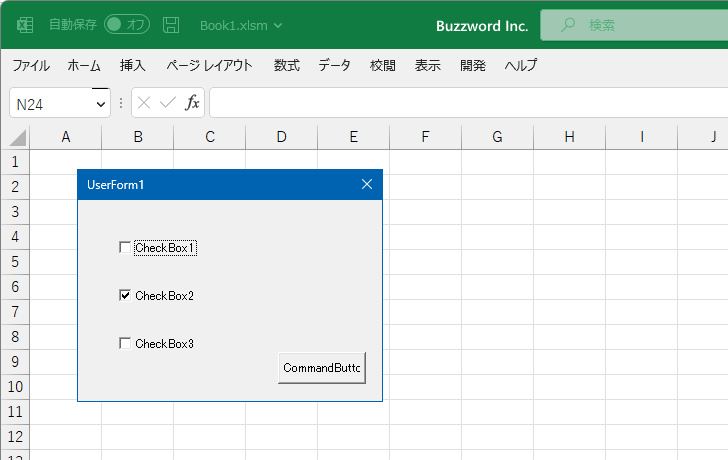Select column A header
Screen dimensions: 728x460
coord(65,137)
